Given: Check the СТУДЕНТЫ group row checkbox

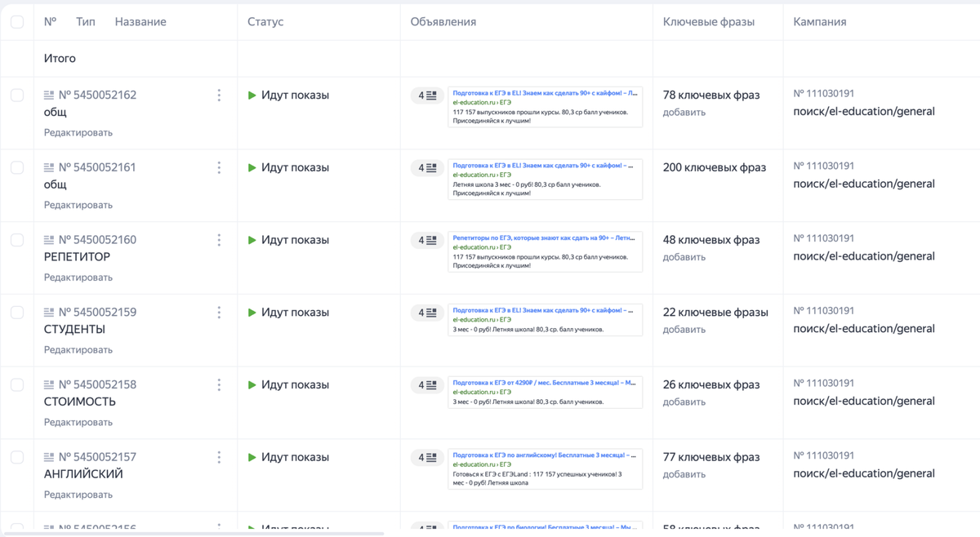Looking at the screenshot, I should tap(17, 313).
